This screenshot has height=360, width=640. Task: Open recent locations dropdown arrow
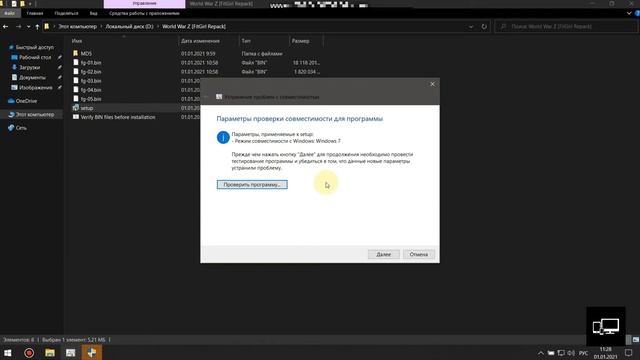pos(28,27)
